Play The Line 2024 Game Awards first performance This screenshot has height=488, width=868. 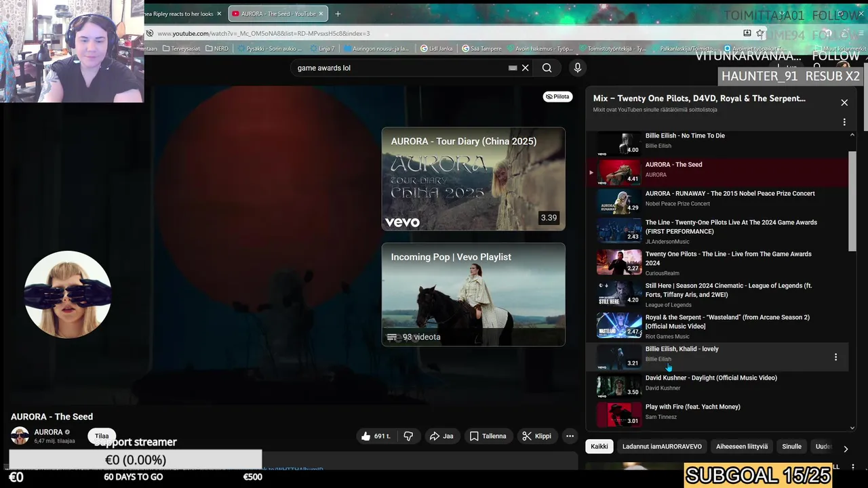click(x=719, y=231)
